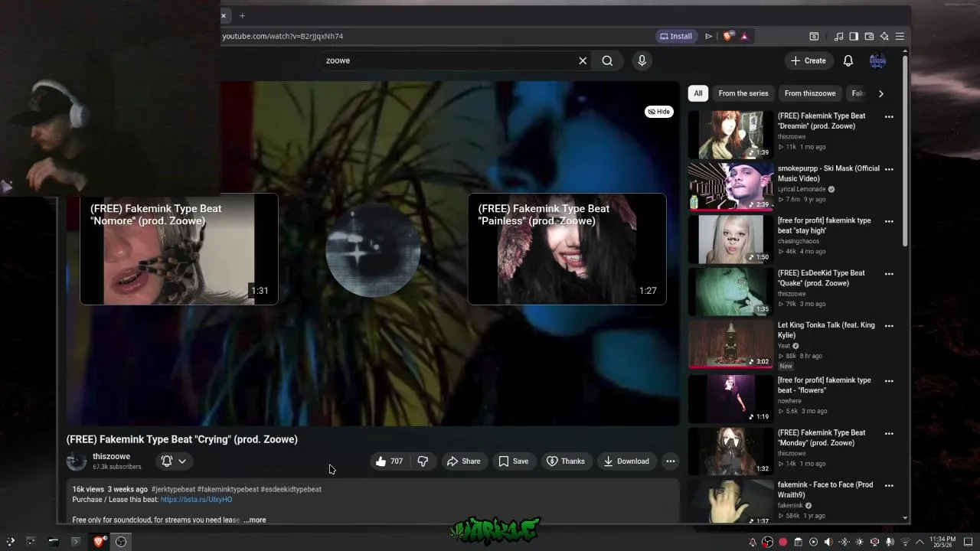Click volume speaker icon in system tray

click(x=828, y=542)
